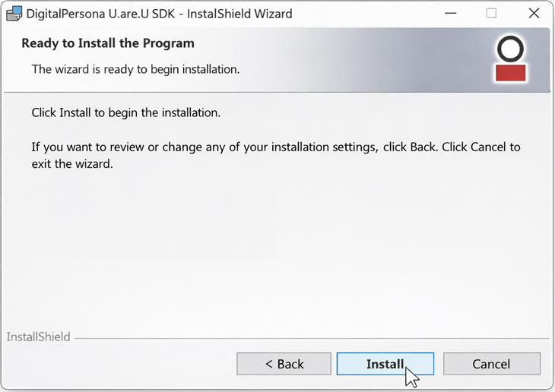Select the Ready to Install the Program heading
The width and height of the screenshot is (555, 392).
pyautogui.click(x=108, y=43)
